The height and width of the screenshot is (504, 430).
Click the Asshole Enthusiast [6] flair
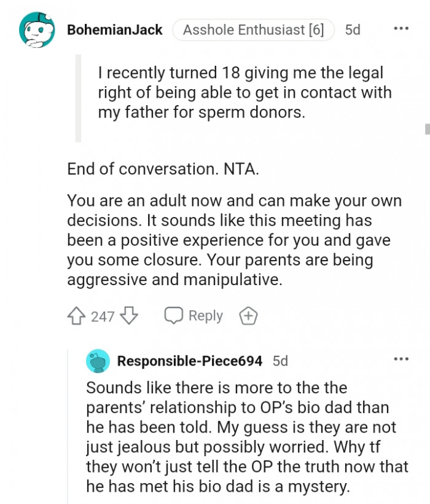[x=253, y=30]
